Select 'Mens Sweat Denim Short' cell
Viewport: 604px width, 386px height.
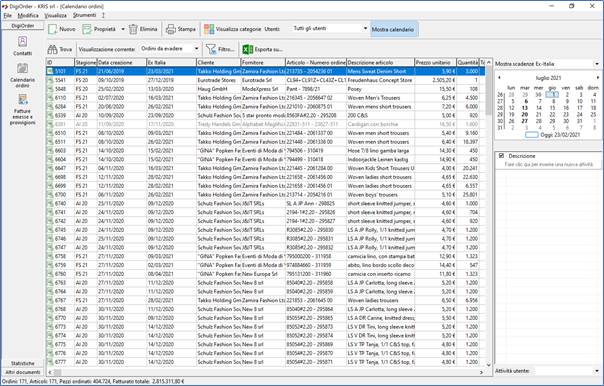click(381, 71)
